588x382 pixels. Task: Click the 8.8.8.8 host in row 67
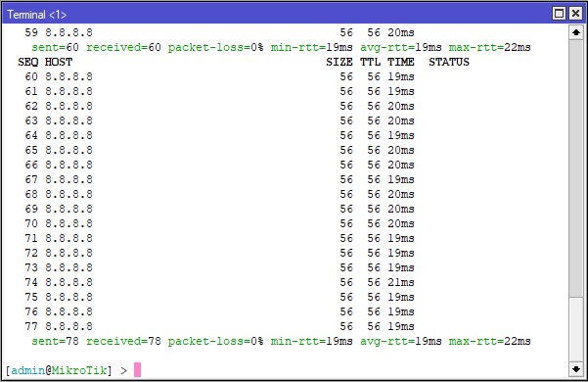click(x=69, y=179)
